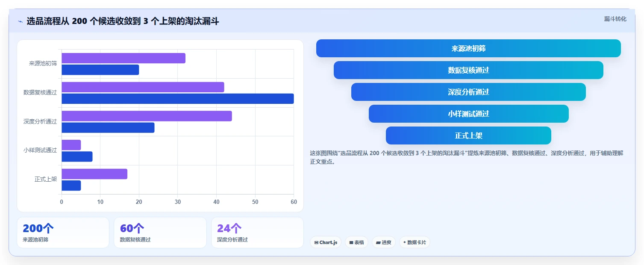Select the 来源池初筛 funnel stage

coord(468,48)
